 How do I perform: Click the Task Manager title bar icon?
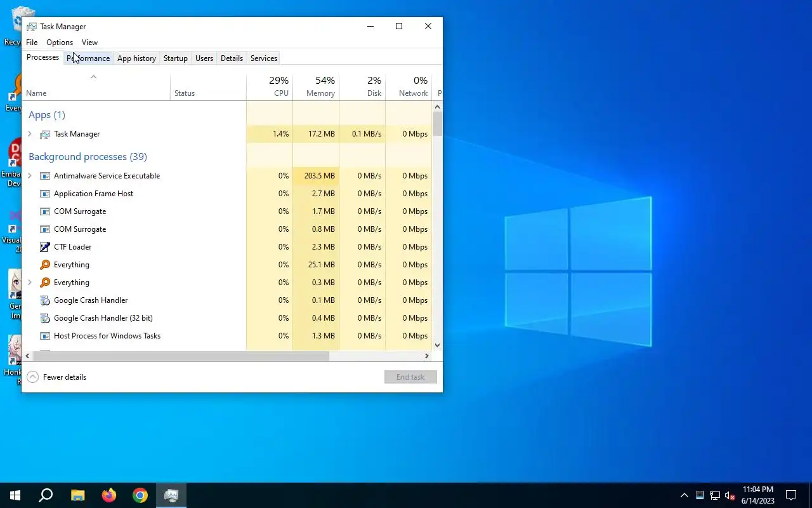[31, 27]
